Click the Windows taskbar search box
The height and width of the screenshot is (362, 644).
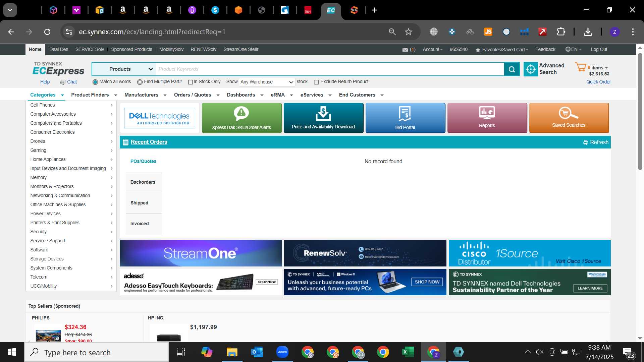pyautogui.click(x=97, y=352)
